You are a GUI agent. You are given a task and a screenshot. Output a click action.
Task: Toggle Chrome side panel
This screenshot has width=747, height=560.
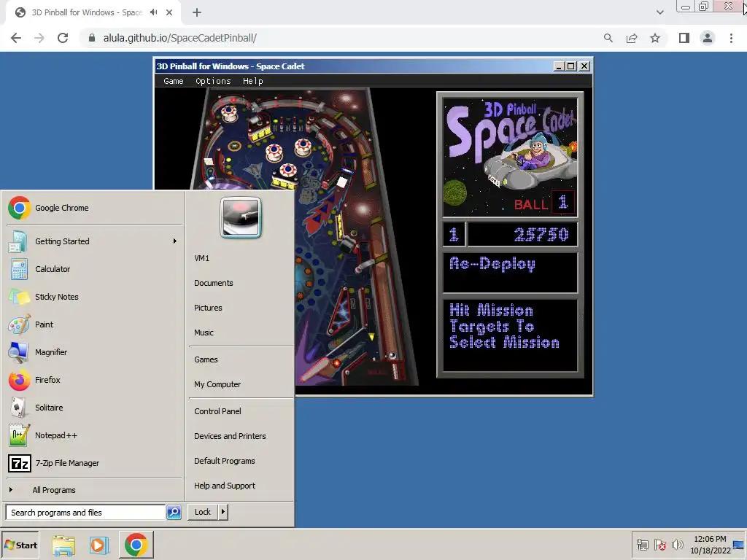point(684,38)
